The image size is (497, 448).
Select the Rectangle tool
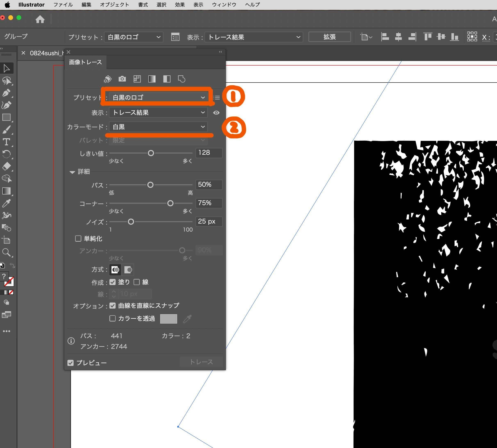point(6,117)
